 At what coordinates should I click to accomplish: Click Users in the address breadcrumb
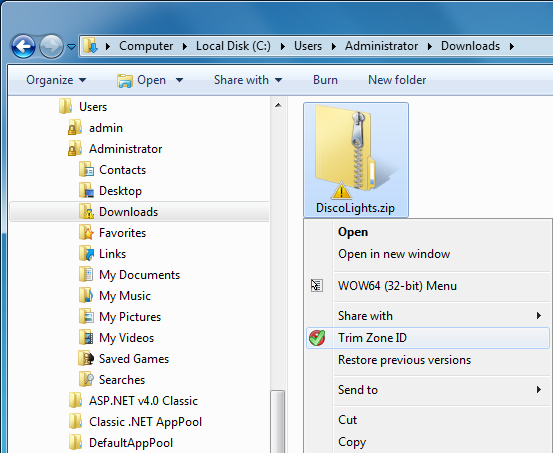(308, 46)
